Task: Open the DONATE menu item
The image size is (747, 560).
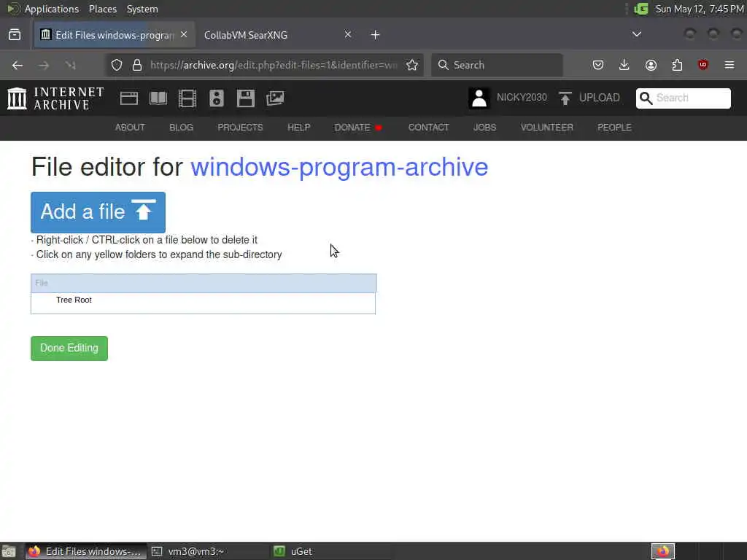Action: point(352,127)
